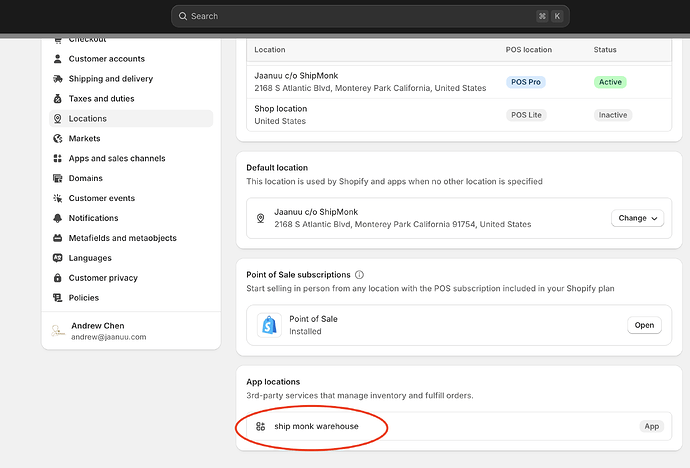
Task: Click the Installed text under Point of Sale
Action: 305,332
